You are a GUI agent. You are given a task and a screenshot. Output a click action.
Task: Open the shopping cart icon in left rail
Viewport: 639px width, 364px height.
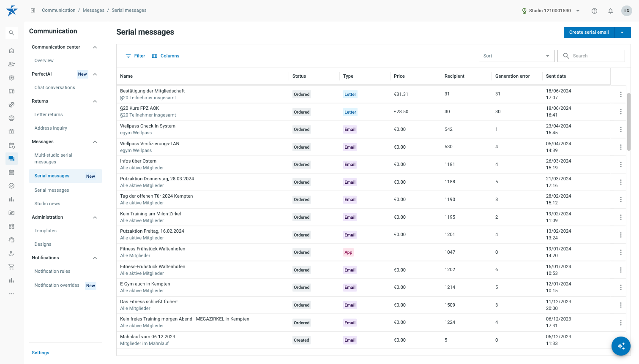(x=11, y=267)
